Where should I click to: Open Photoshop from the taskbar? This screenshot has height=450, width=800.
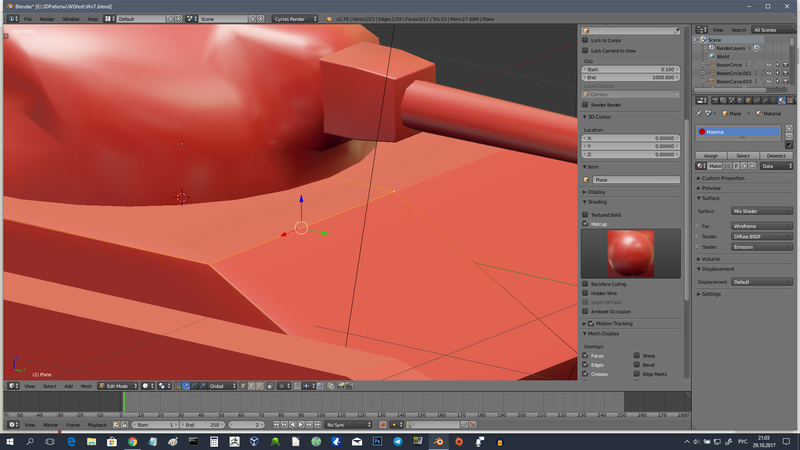[x=377, y=441]
